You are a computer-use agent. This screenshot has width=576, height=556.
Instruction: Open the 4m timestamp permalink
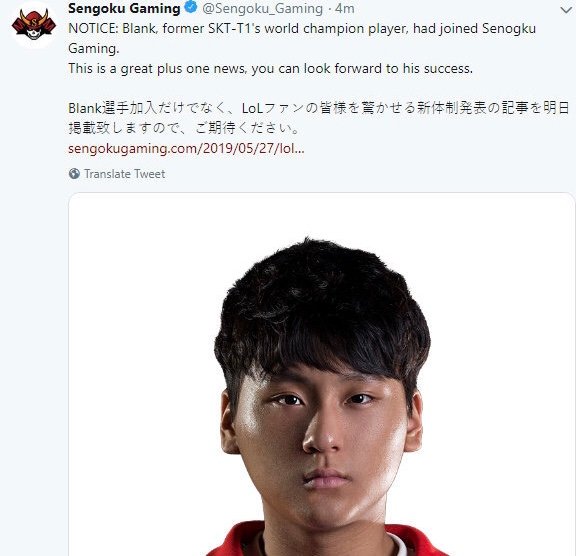(345, 8)
